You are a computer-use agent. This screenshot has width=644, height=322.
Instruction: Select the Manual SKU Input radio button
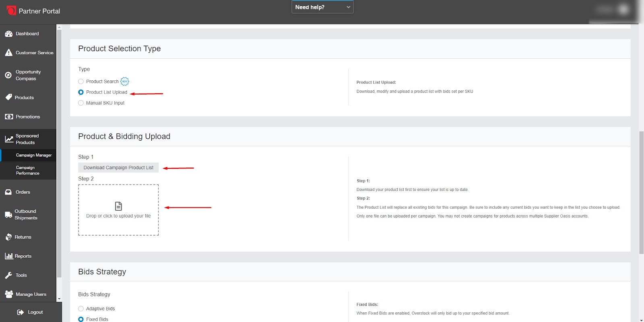81,103
